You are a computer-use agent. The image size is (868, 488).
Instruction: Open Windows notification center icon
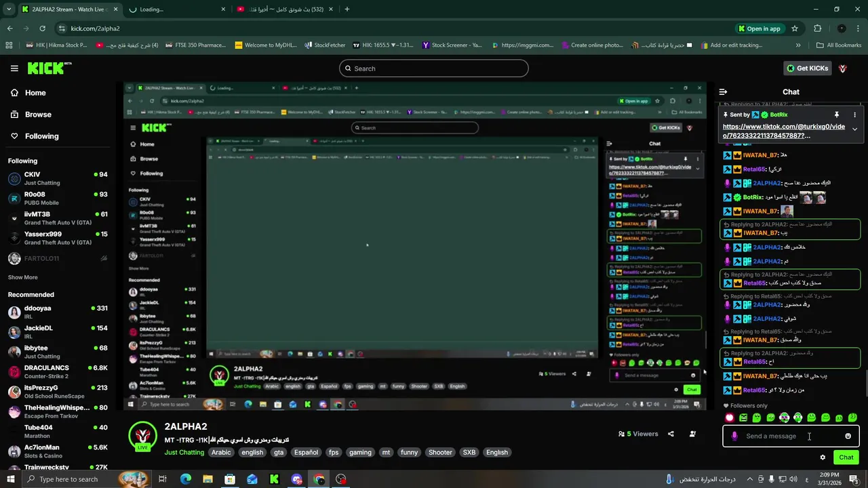(854, 479)
